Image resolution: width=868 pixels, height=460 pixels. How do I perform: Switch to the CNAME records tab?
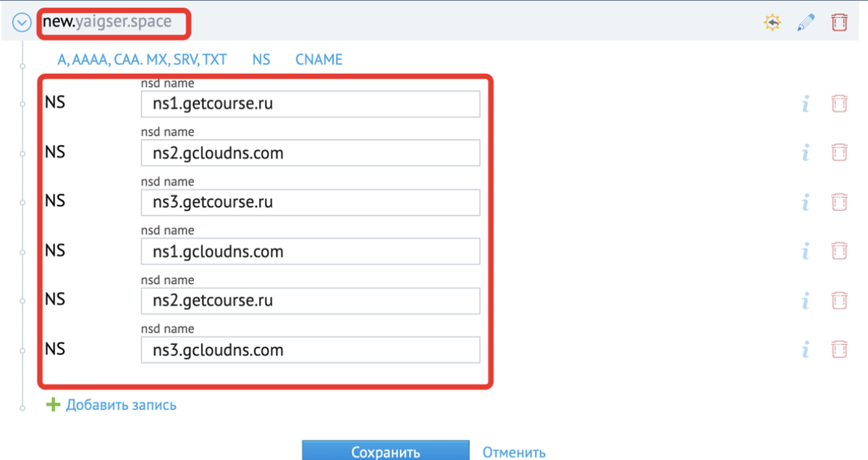coord(319,60)
